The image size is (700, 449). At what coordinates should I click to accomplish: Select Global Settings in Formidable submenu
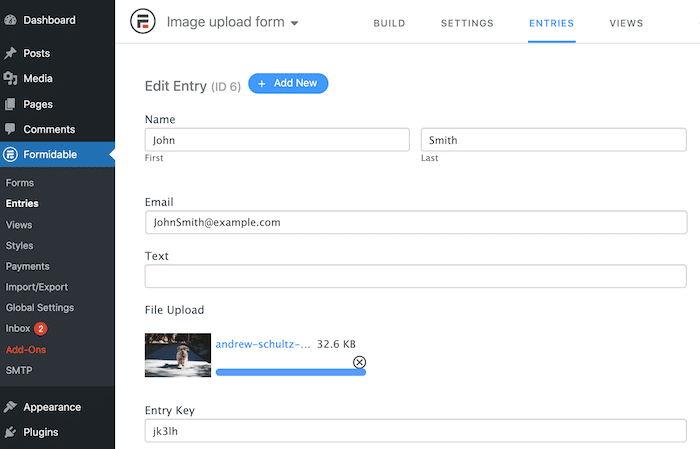(40, 308)
